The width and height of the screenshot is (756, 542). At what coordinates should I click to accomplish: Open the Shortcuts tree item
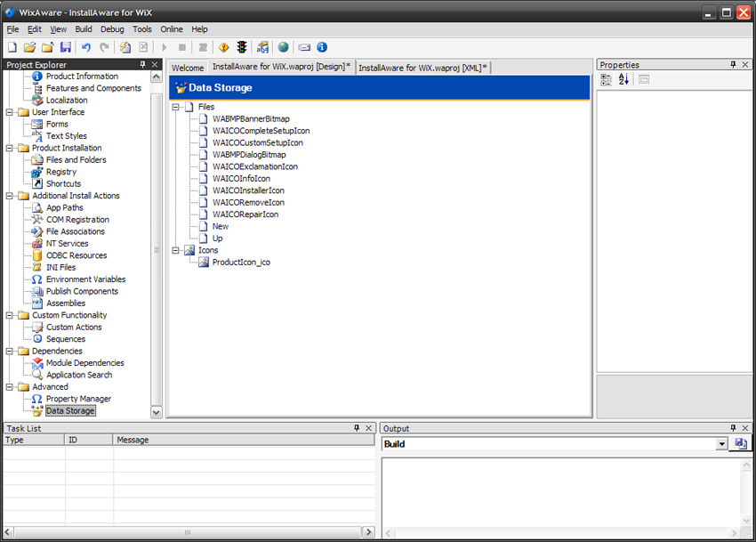(64, 184)
